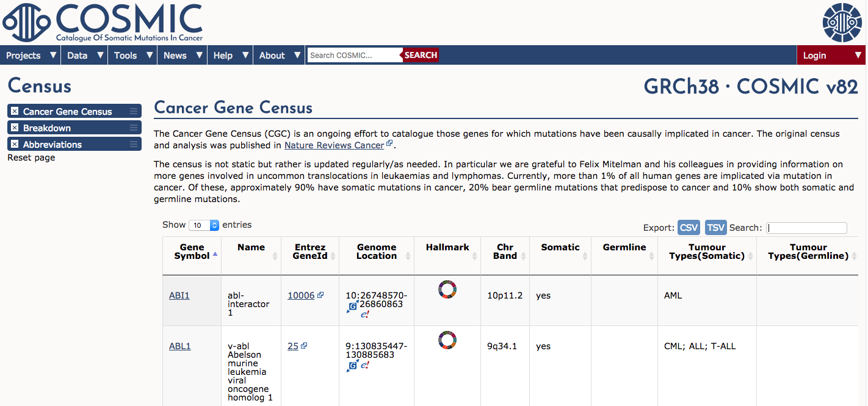Click the GRCh38 · COSMIC v82 heading

tap(751, 86)
